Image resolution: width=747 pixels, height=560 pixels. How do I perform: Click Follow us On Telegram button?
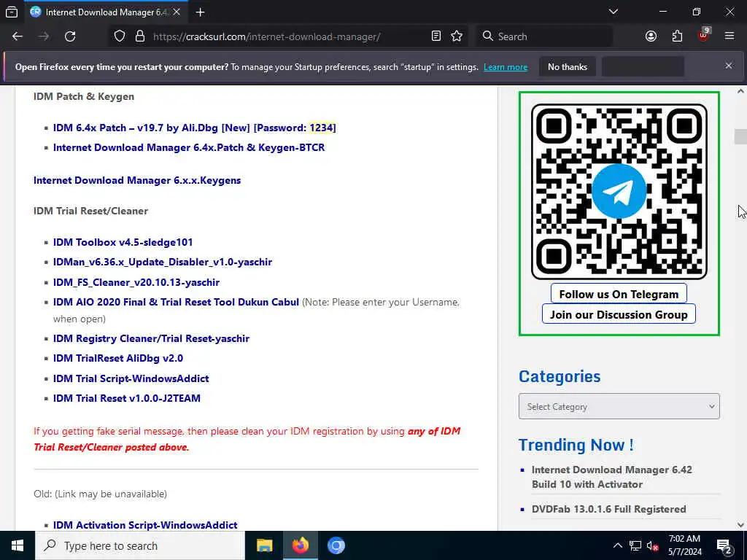click(x=619, y=295)
